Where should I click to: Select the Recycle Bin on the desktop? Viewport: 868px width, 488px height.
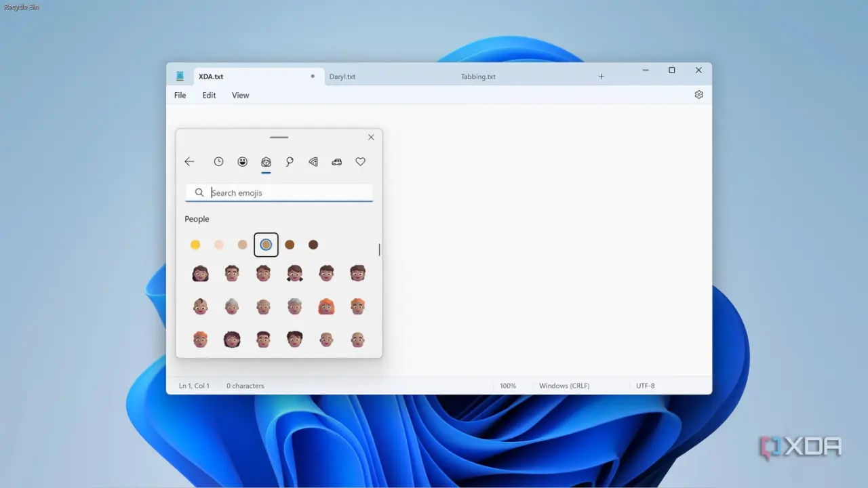coord(21,6)
